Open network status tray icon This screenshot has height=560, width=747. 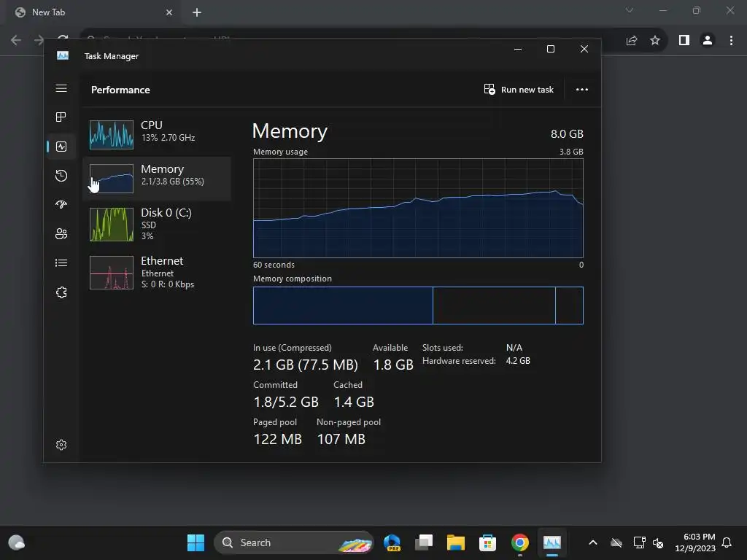click(x=639, y=542)
